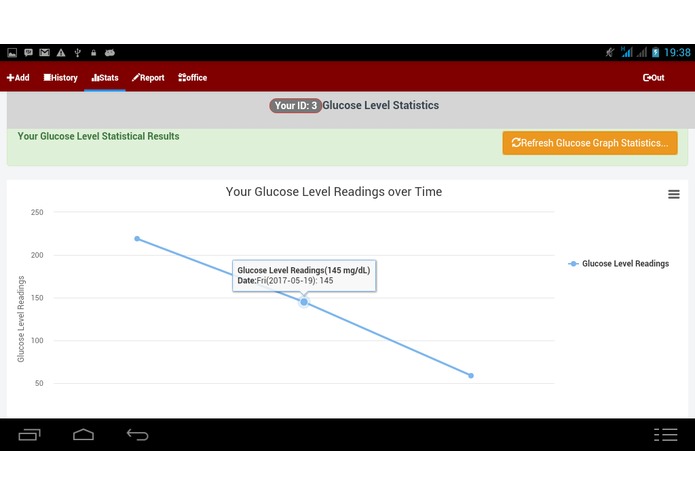
Task: Tap the Android recent apps button
Action: pos(29,435)
